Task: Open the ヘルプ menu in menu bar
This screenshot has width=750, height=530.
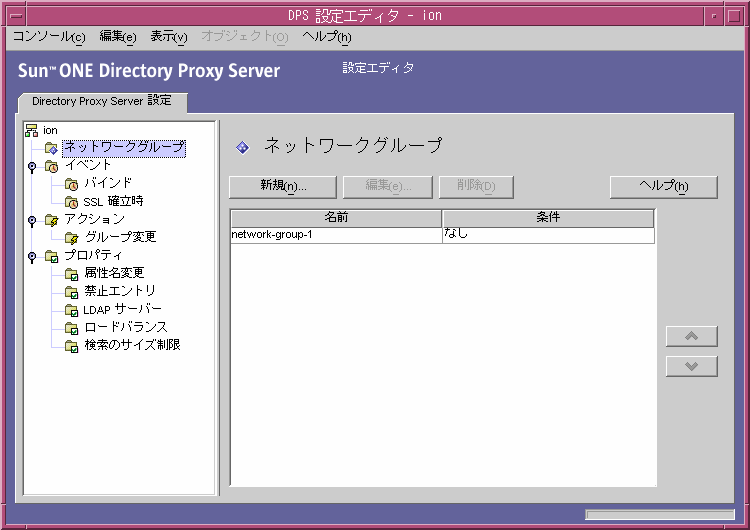Action: click(x=327, y=36)
